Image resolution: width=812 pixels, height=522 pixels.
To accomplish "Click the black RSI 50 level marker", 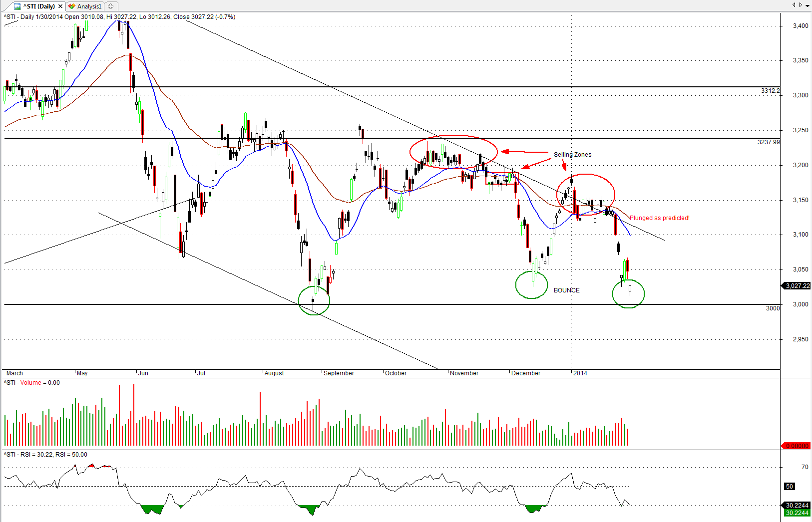I will (x=790, y=487).
